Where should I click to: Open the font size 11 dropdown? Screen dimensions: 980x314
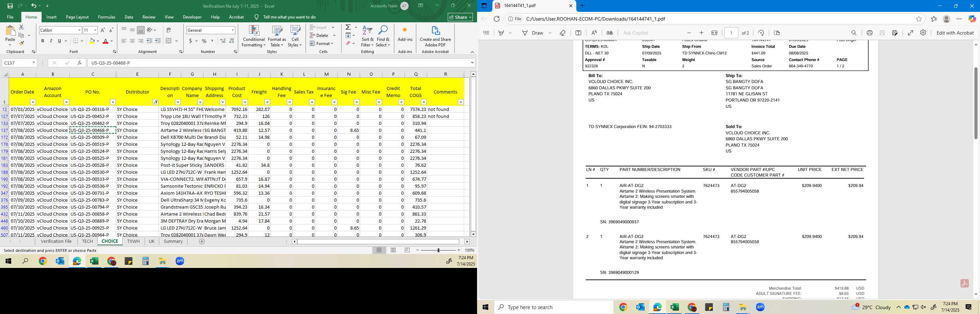click(95, 30)
